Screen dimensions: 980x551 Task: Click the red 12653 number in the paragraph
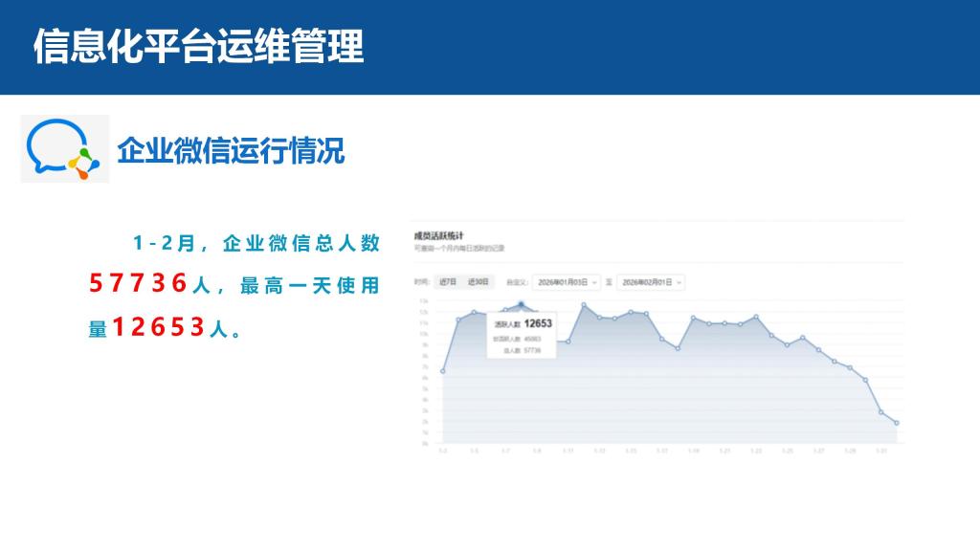[x=159, y=328]
